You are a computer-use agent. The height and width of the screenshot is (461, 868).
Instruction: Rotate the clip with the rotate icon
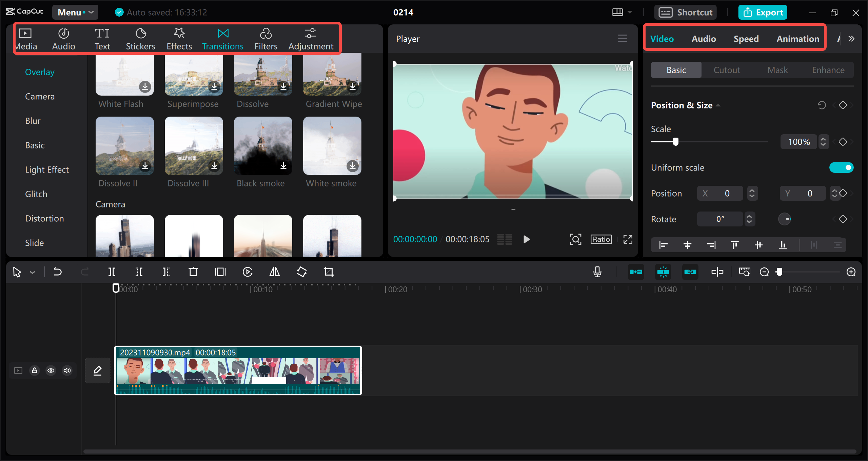point(301,272)
